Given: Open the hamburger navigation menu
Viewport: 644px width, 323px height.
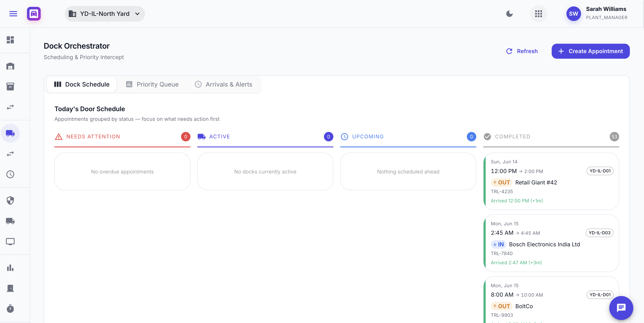Looking at the screenshot, I should coord(13,14).
